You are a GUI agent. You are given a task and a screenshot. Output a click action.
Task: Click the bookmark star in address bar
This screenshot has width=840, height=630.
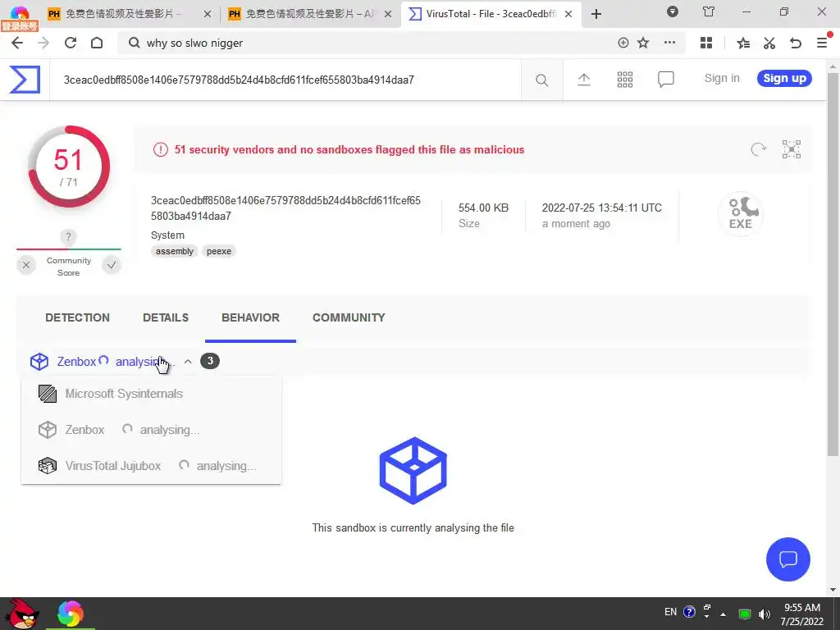[x=643, y=43]
